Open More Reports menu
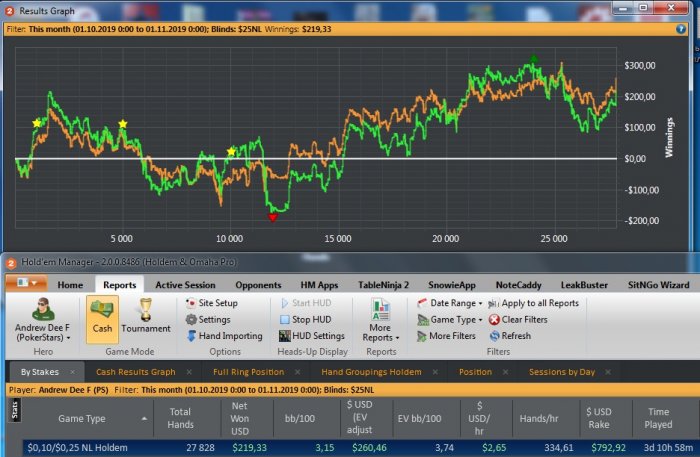 click(x=380, y=320)
